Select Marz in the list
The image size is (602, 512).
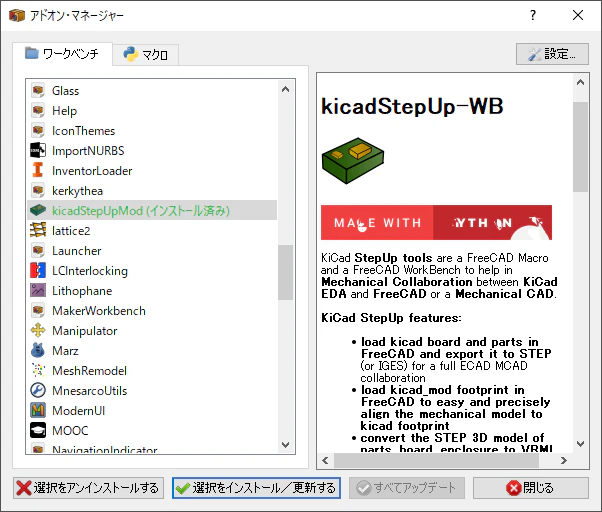click(152, 350)
